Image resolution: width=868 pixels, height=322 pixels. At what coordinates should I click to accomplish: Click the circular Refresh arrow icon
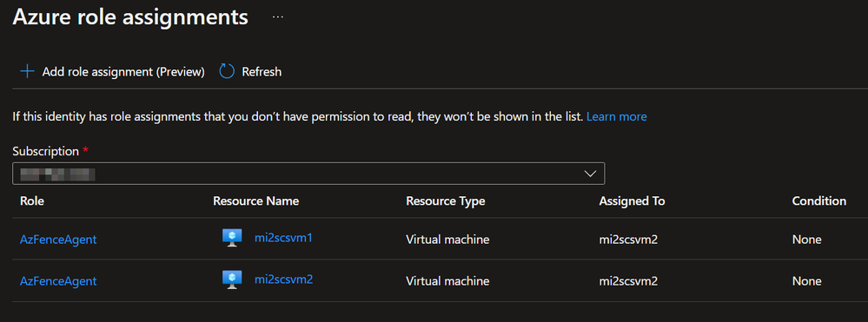coord(227,71)
